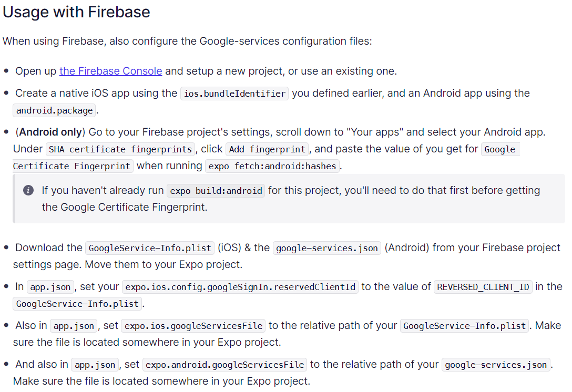Click the SHA certificate fingerprints code label
572x392 pixels.
point(120,150)
